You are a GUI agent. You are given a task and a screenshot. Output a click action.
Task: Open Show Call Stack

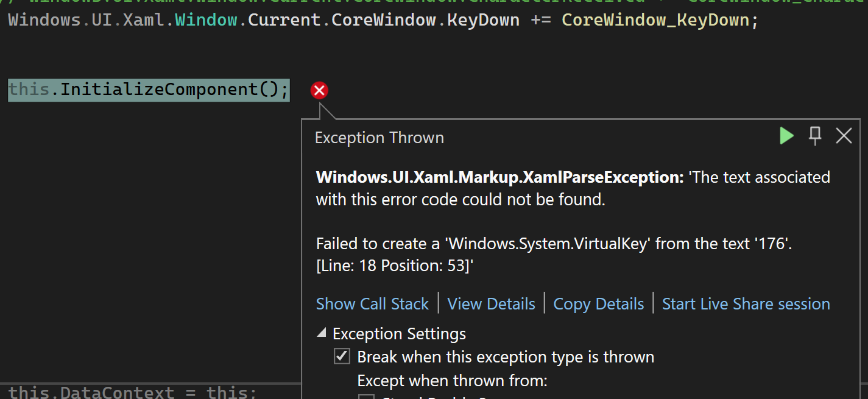point(372,303)
